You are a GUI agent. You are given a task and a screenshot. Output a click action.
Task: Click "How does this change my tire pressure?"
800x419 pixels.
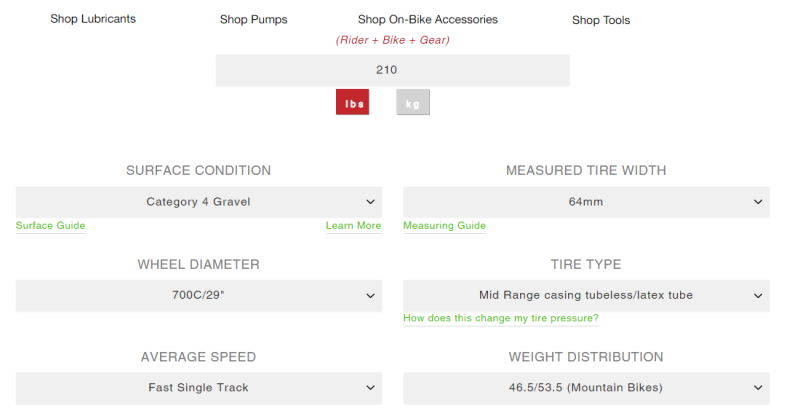pos(500,319)
